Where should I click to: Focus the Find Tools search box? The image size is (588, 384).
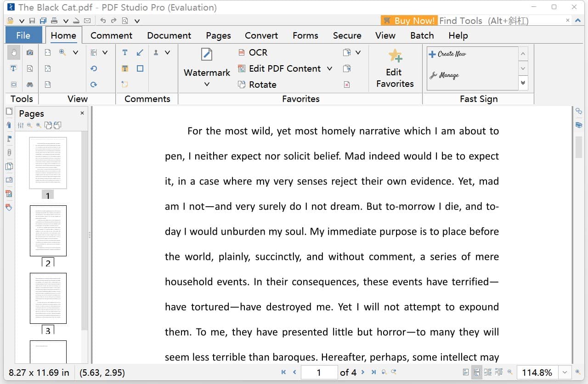pyautogui.click(x=501, y=21)
